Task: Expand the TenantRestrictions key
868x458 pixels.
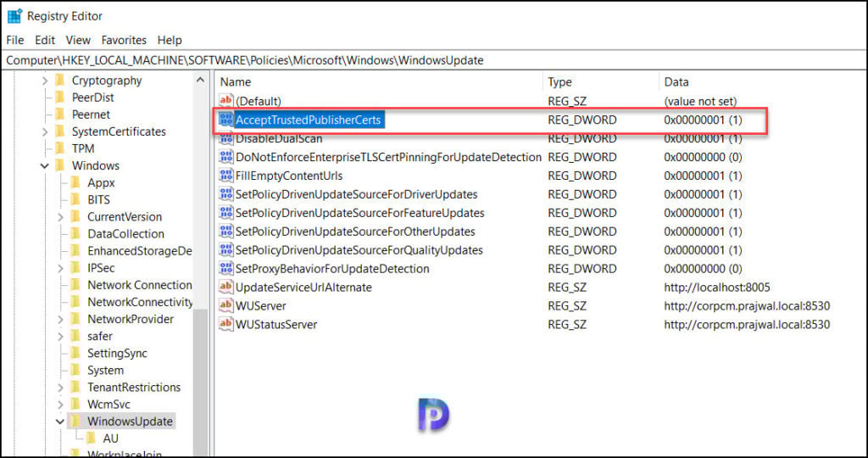Action: click(61, 388)
